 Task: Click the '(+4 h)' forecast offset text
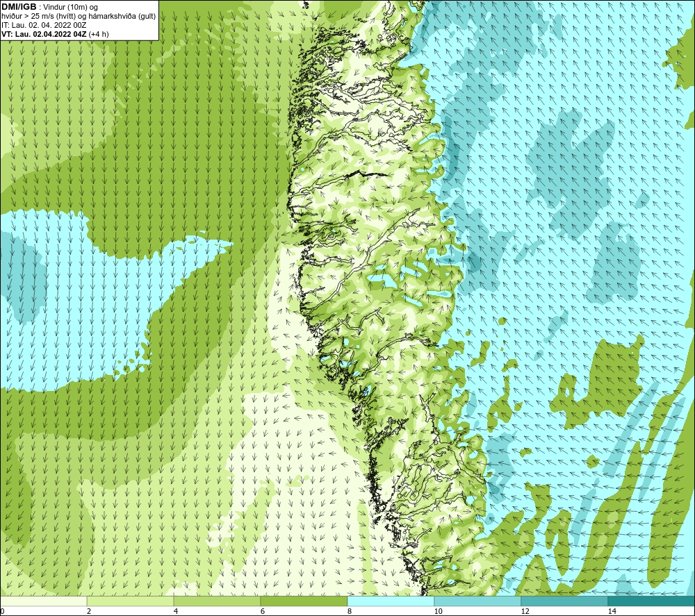(x=99, y=34)
